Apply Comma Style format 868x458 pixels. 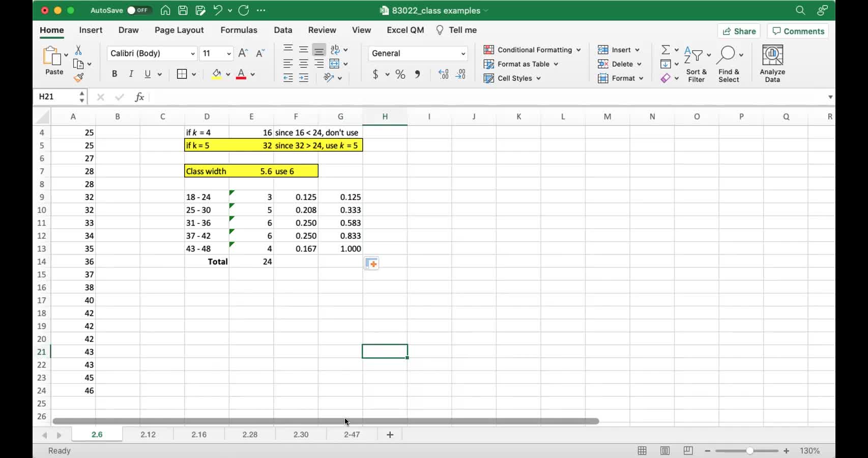coord(417,74)
